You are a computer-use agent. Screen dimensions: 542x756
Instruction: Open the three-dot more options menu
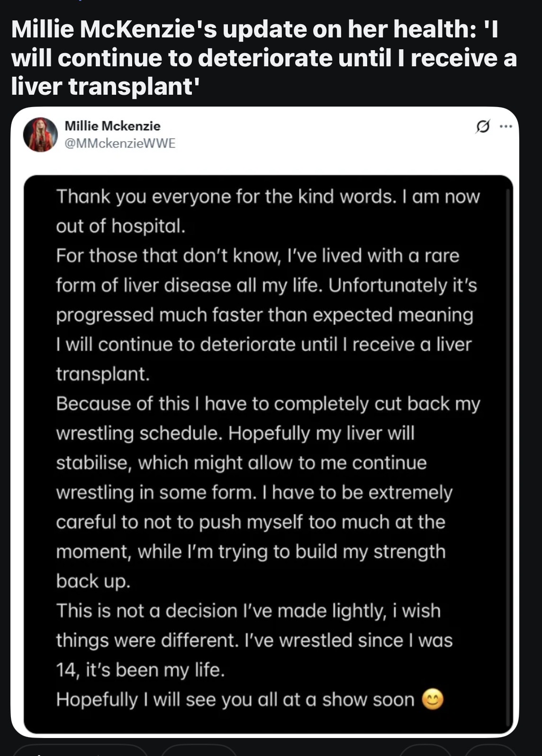click(506, 126)
